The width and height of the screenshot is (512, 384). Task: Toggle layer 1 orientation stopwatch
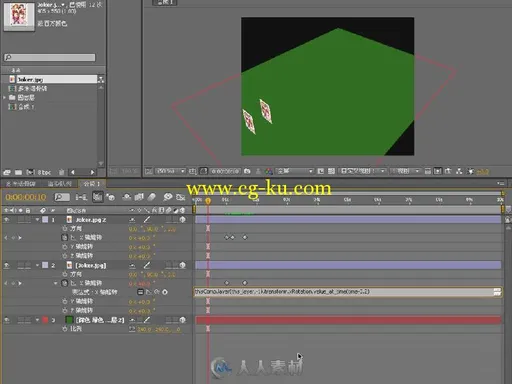pyautogui.click(x=65, y=228)
